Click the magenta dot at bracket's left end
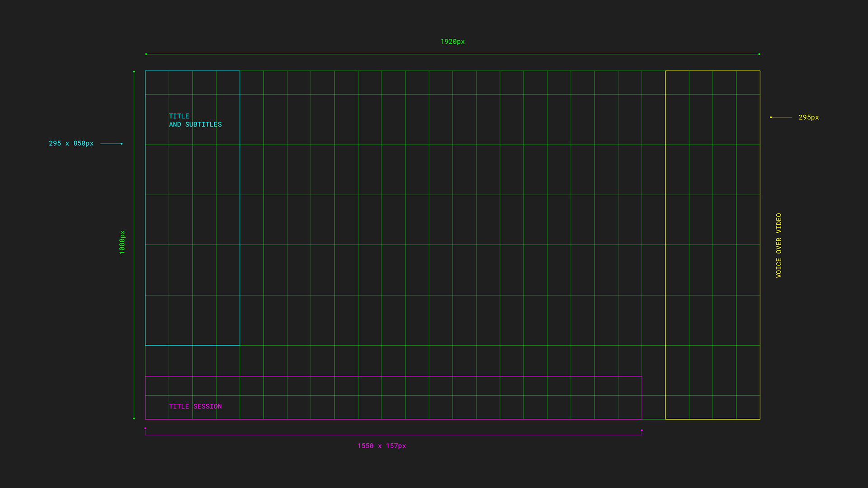Image resolution: width=868 pixels, height=488 pixels. point(145,428)
